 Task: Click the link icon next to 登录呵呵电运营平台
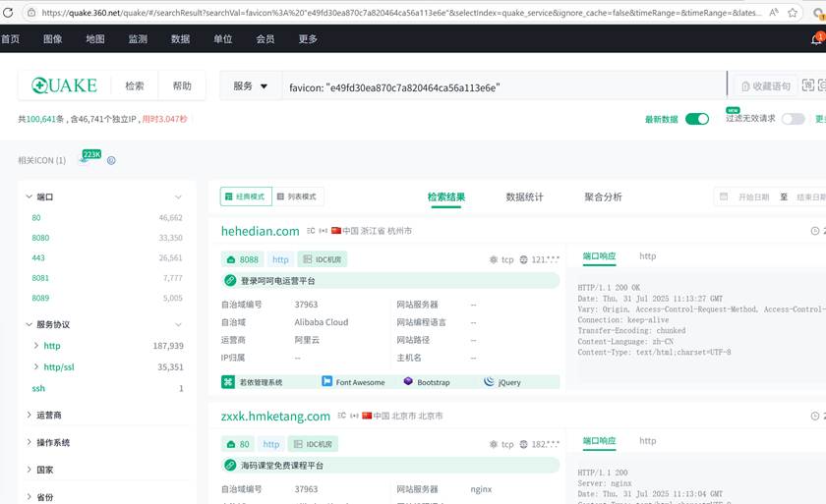(230, 280)
